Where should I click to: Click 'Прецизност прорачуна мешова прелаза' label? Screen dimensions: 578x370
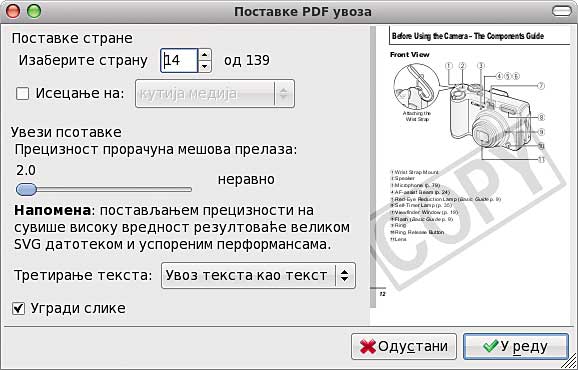pos(156,150)
